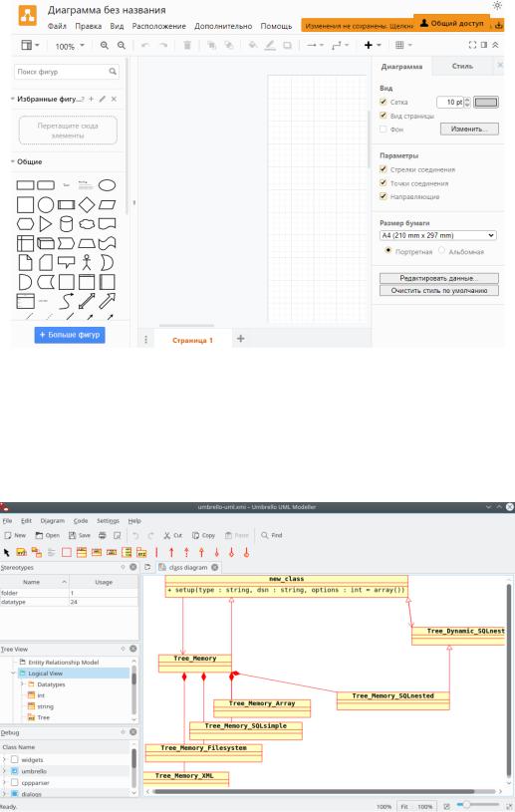Open Umbrello Code menu
The image size is (515, 812).
coord(81,520)
